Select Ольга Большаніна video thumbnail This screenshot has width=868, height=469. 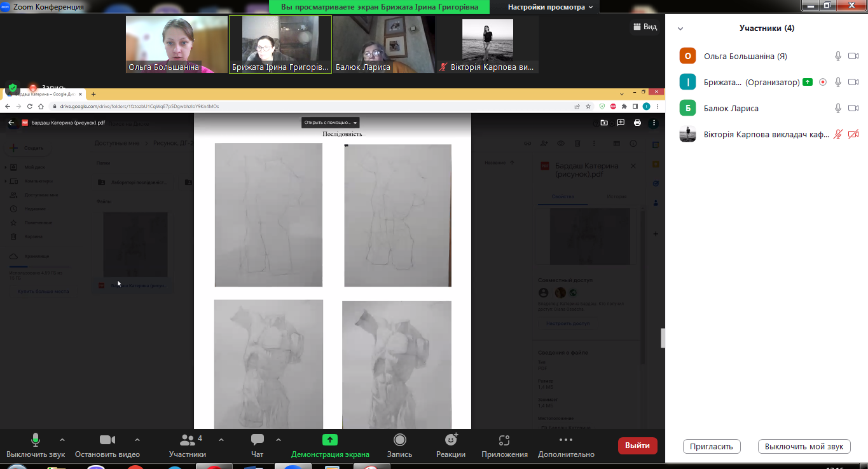point(176,44)
